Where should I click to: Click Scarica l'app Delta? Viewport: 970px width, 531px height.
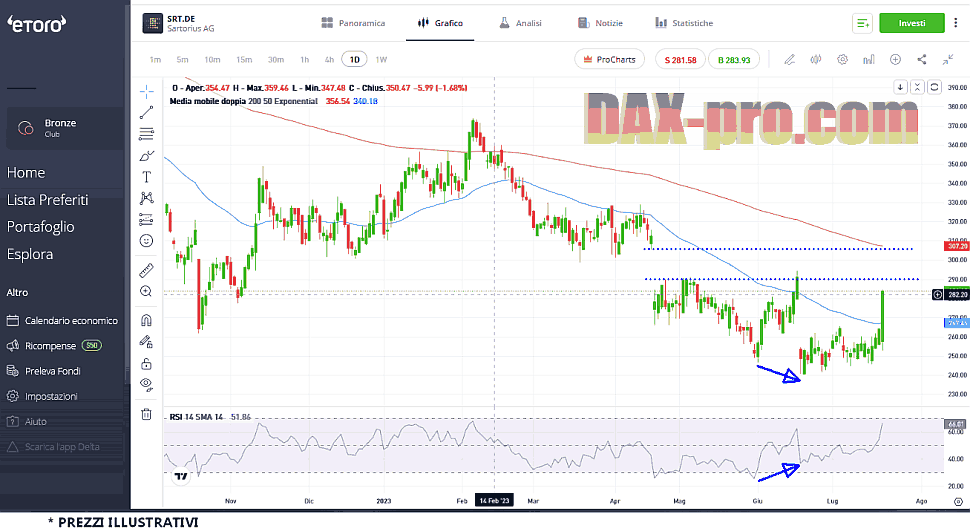[x=53, y=447]
